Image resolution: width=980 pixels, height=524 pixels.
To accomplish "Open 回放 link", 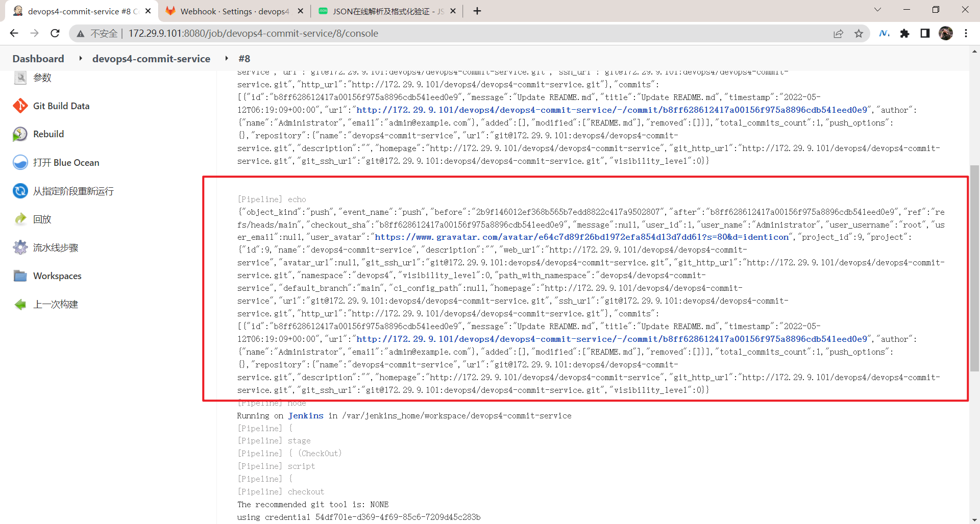I will [x=42, y=219].
